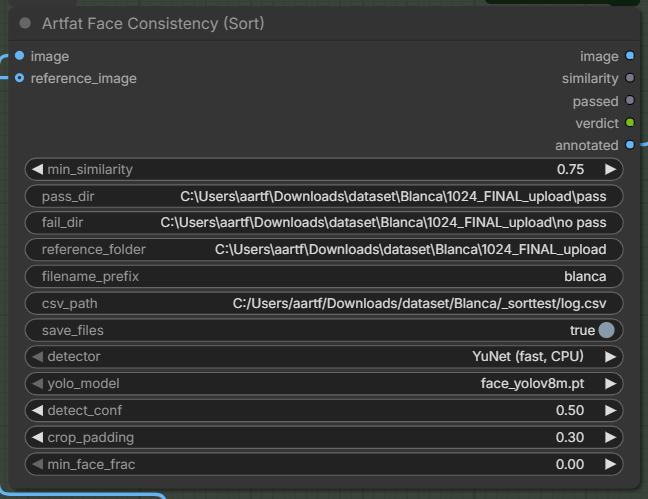Screen dimensions: 648x499
Task: Edit the csv_path field
Action: pyautogui.click(x=324, y=303)
